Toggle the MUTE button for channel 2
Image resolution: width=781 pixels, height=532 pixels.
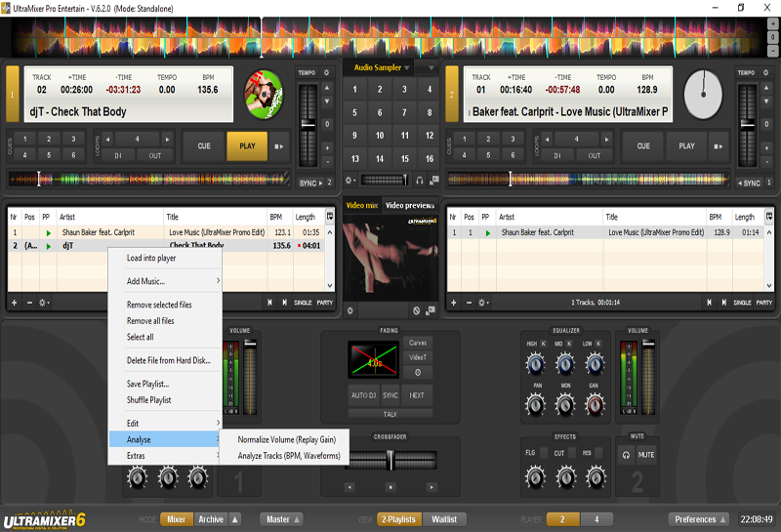pyautogui.click(x=646, y=455)
